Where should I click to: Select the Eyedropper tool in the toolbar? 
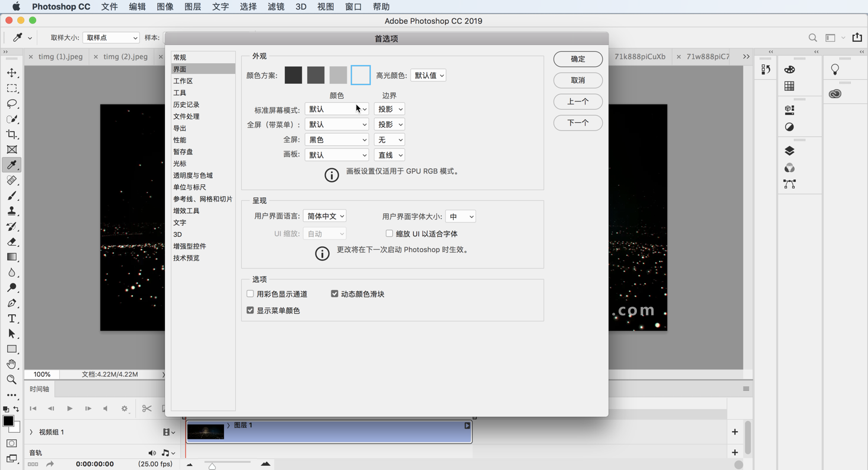click(11, 165)
